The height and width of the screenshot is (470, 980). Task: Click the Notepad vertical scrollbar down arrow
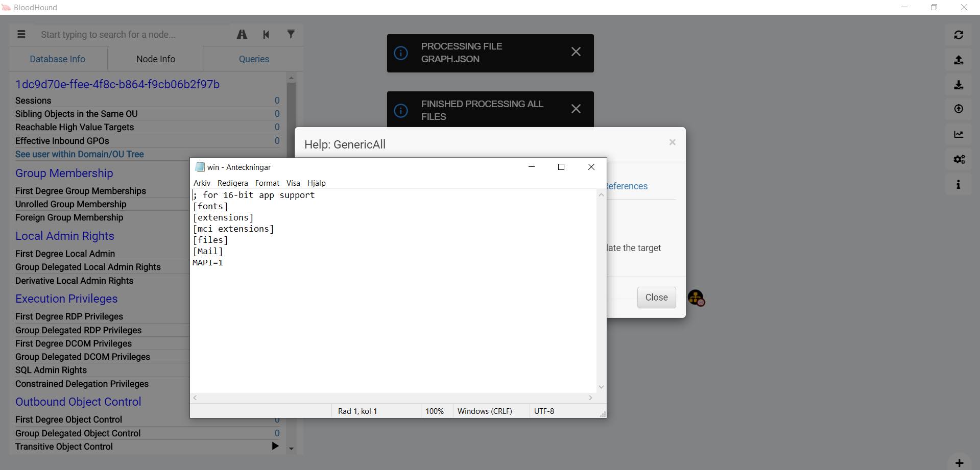tap(601, 387)
